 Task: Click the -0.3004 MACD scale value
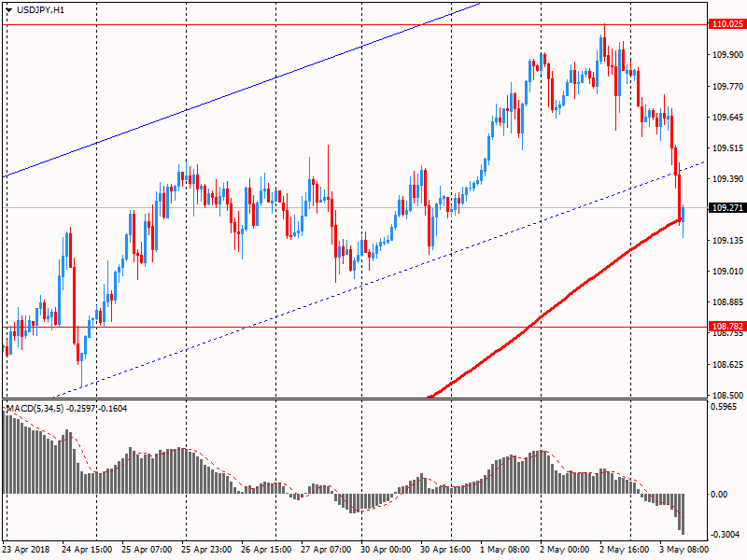tap(725, 534)
